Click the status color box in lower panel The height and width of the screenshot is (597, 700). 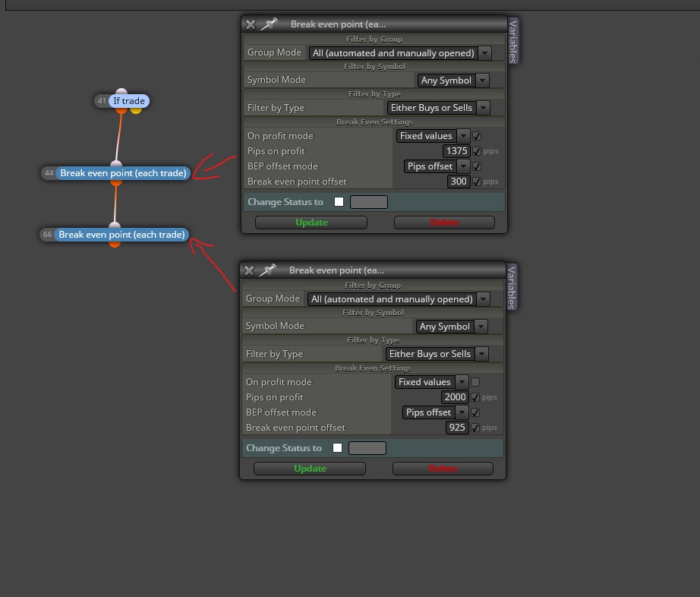(x=367, y=448)
